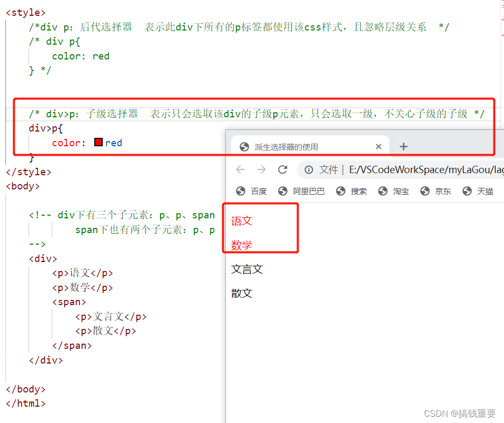Click the commented color: red line
This screenshot has width=504, height=423.
tap(81, 56)
